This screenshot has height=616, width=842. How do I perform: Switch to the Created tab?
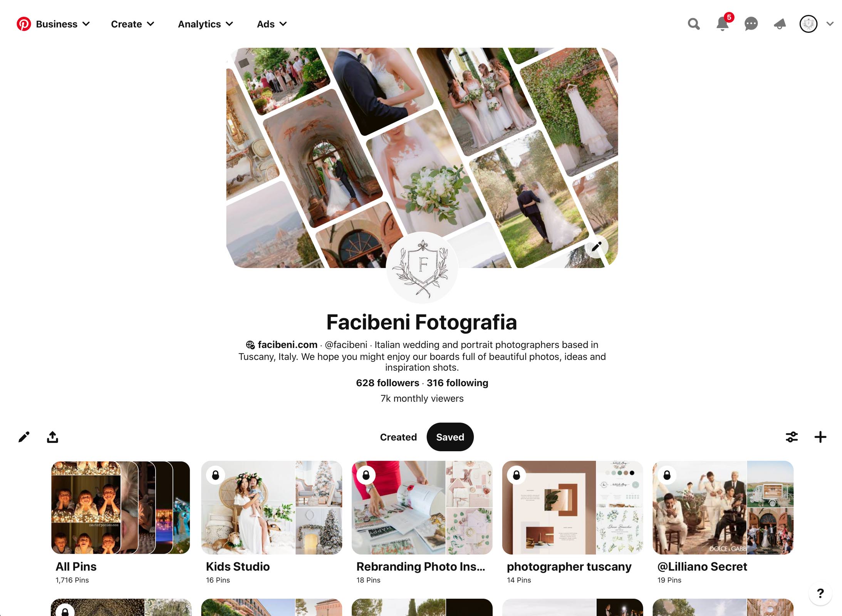click(x=398, y=437)
